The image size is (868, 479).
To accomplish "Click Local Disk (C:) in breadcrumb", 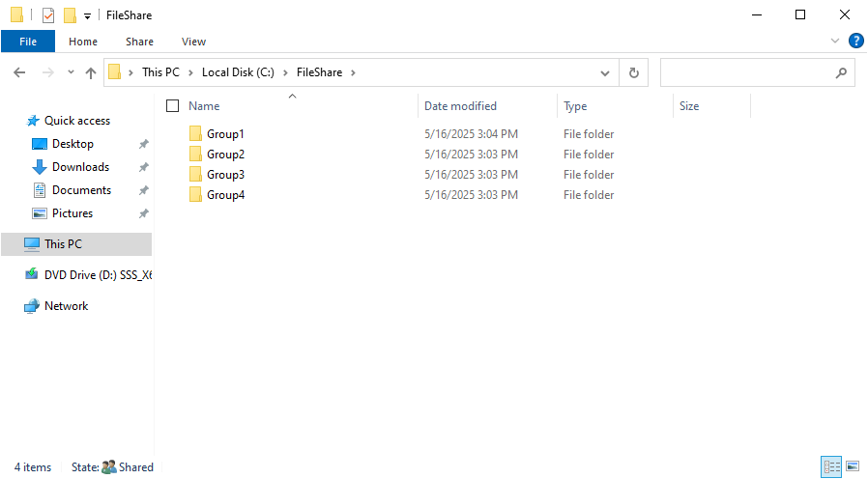I will [238, 72].
